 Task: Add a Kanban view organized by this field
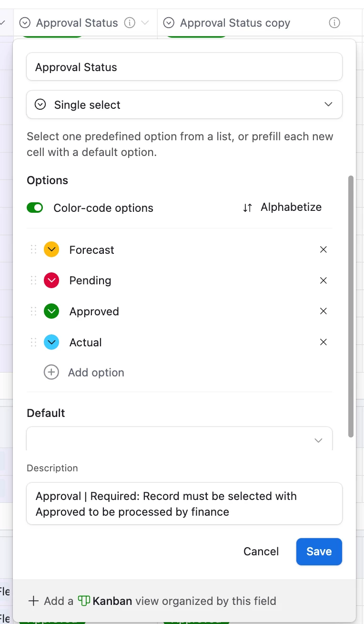(152, 601)
